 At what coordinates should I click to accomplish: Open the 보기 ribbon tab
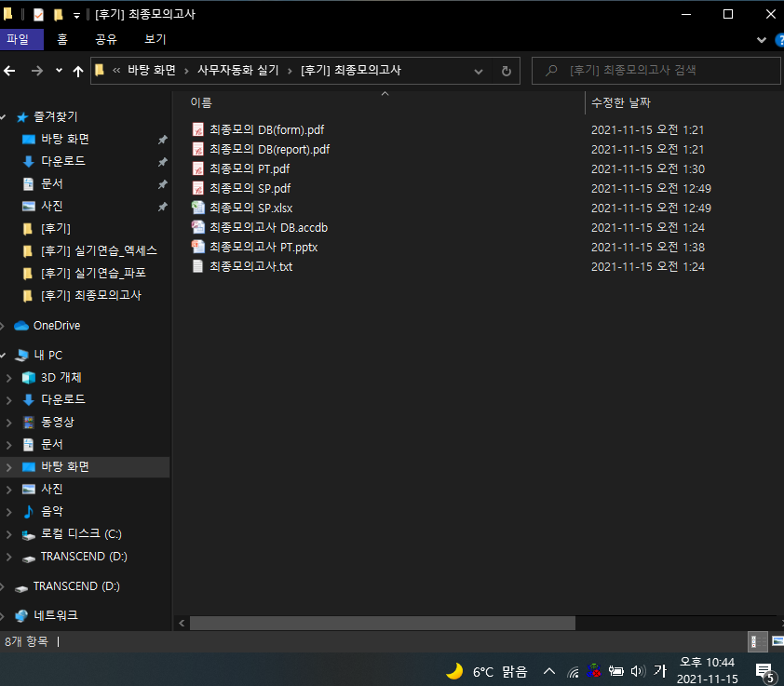click(x=155, y=39)
